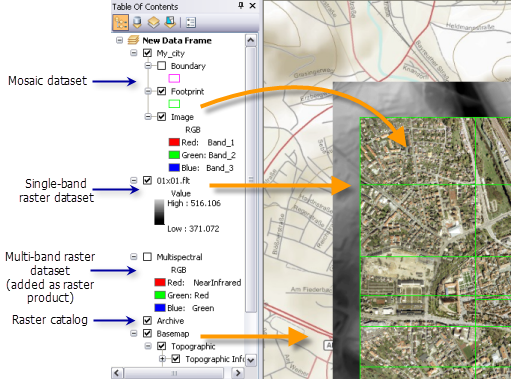Toggle the 01x01.flt layer checkbox
Screen dimensions: 511x379
click(147, 180)
